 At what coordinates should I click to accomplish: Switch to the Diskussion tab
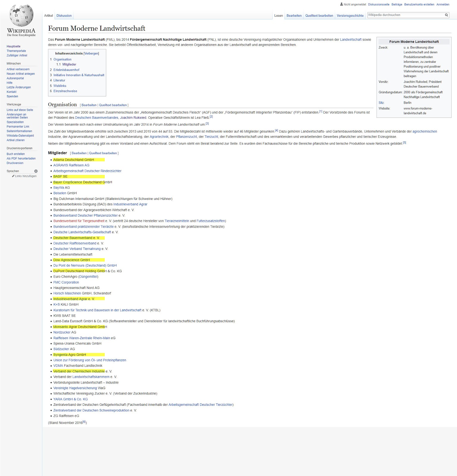(64, 15)
